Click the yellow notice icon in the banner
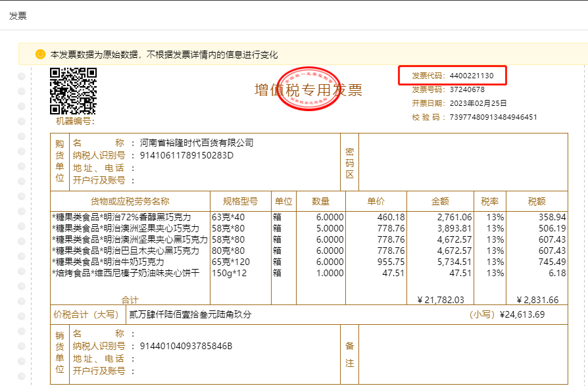Screen dimensions: 588x386 tap(40, 55)
